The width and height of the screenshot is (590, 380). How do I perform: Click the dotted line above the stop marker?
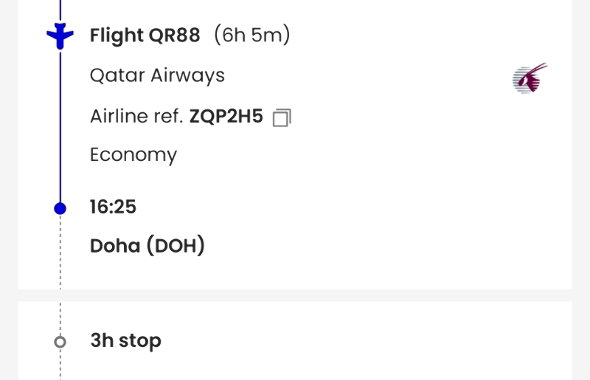coord(60,318)
